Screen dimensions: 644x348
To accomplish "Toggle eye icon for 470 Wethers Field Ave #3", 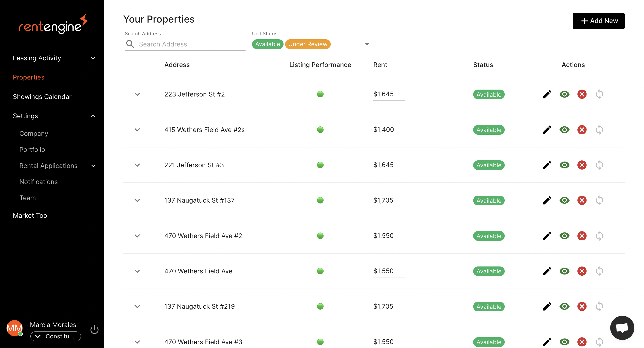I will click(564, 342).
